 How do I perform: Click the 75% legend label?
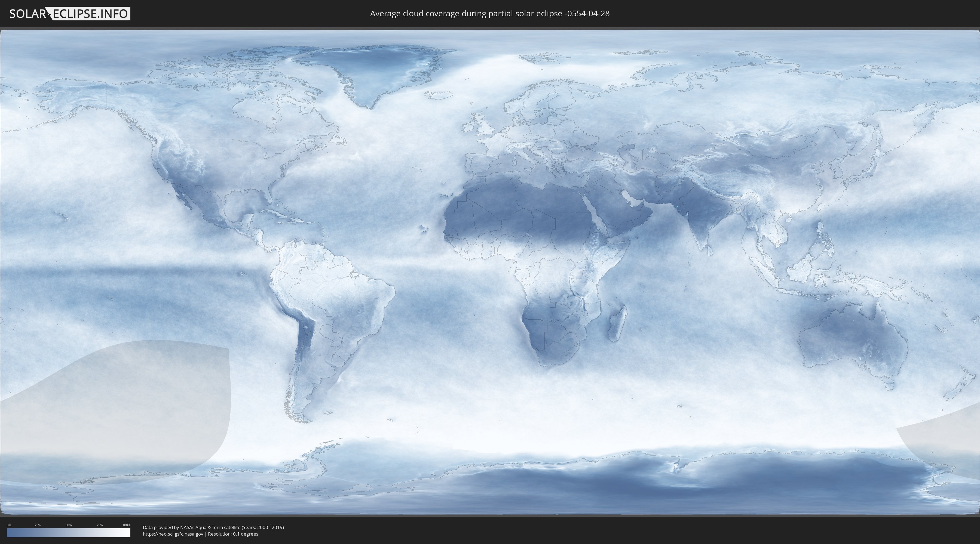tap(99, 525)
